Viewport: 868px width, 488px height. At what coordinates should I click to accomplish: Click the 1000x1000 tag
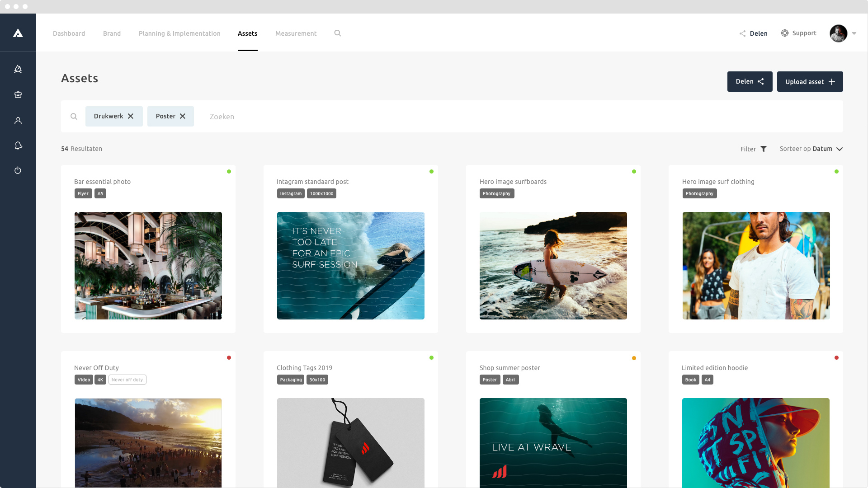coord(322,193)
